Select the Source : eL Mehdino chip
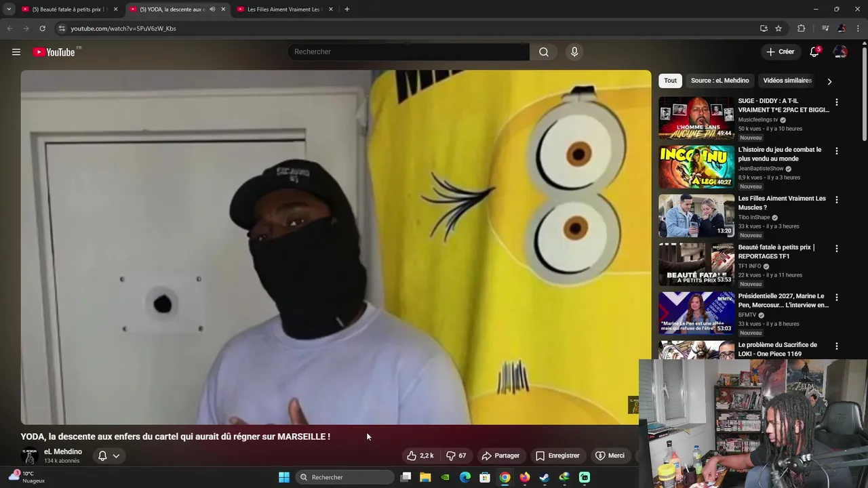The height and width of the screenshot is (488, 868). click(719, 81)
